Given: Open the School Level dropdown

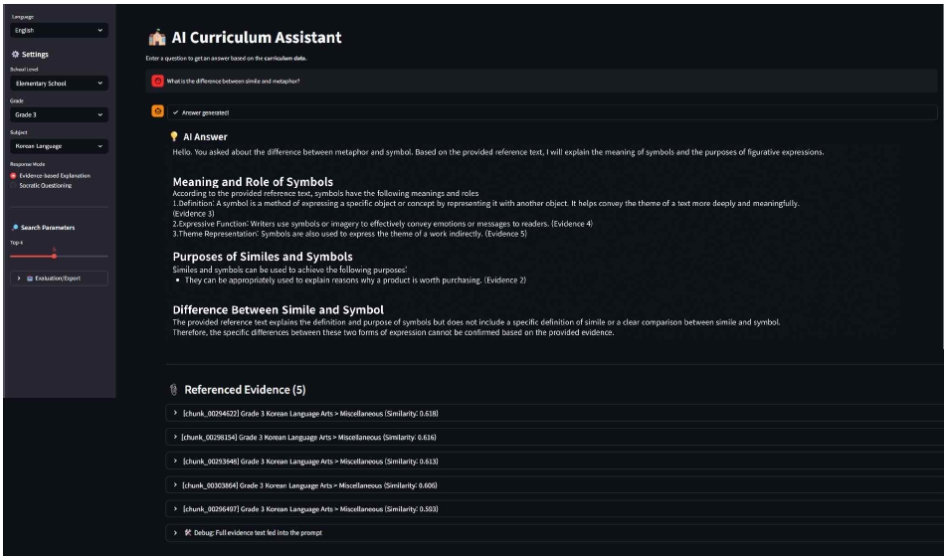Looking at the screenshot, I should (x=59, y=84).
